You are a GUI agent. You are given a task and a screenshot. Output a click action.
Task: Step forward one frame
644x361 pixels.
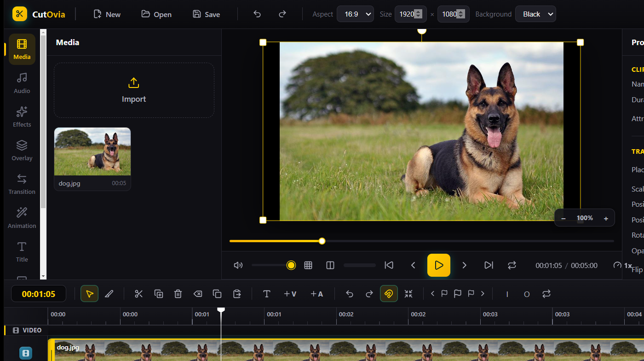point(464,265)
